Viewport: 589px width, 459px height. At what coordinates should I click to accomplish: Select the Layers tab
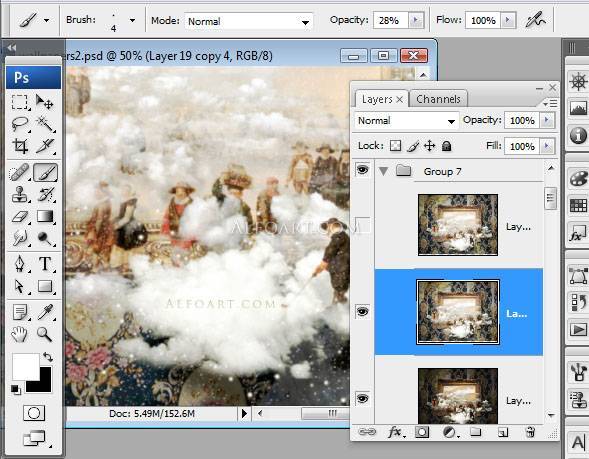pos(377,99)
